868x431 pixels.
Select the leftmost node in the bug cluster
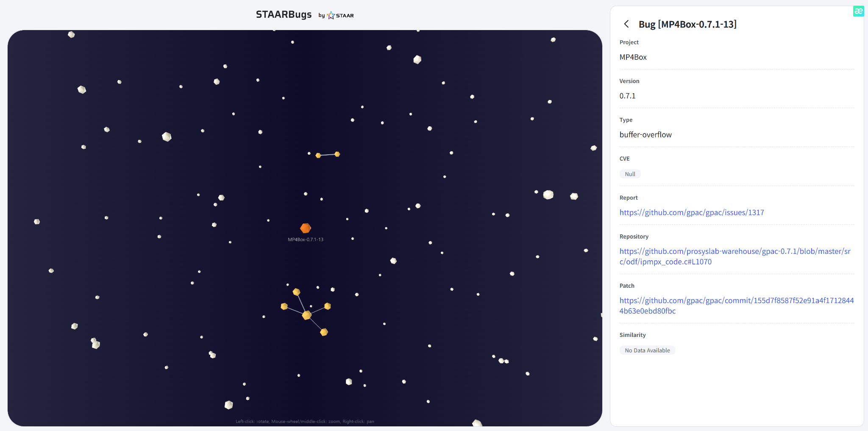click(x=284, y=306)
